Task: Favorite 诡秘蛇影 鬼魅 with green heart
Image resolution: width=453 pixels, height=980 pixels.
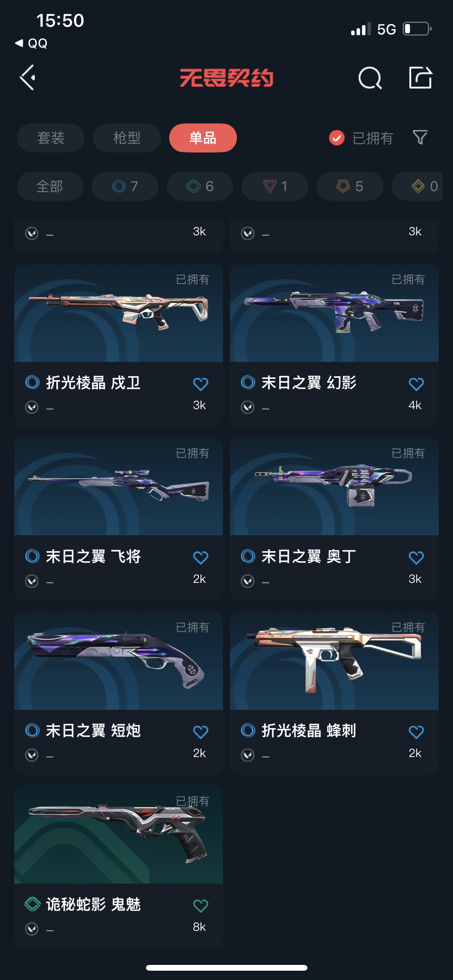Action: (x=200, y=905)
